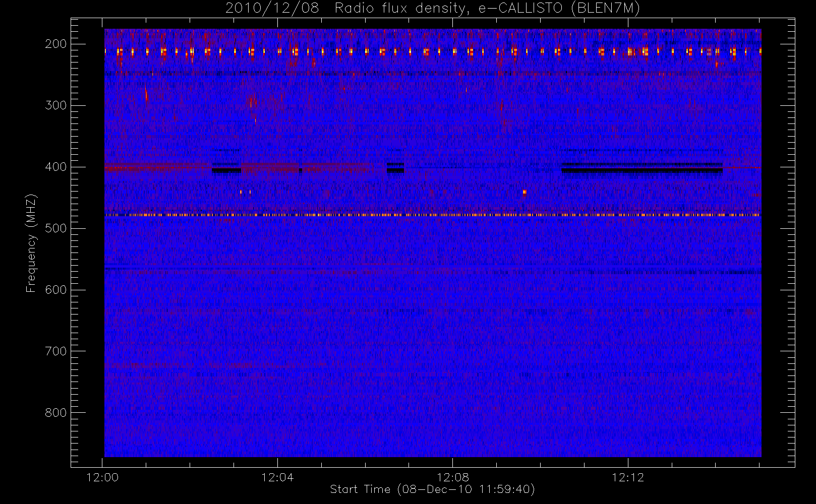
Task: Click the 12:04 time tick label
Action: [x=278, y=477]
